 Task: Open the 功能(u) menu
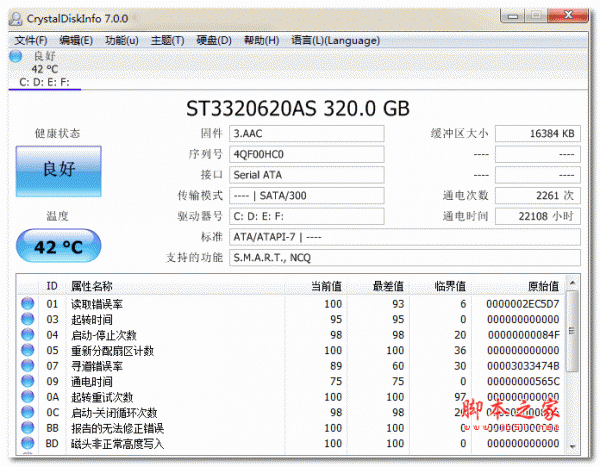[x=122, y=40]
